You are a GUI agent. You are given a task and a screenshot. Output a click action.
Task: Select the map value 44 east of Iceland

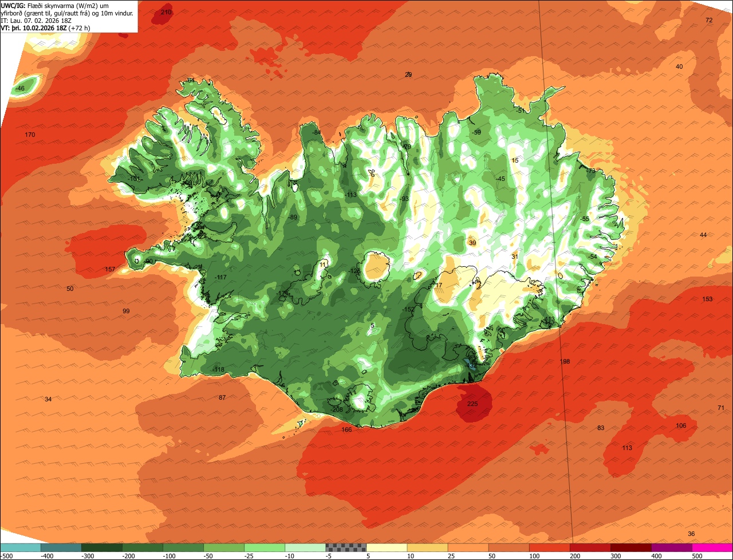[703, 235]
